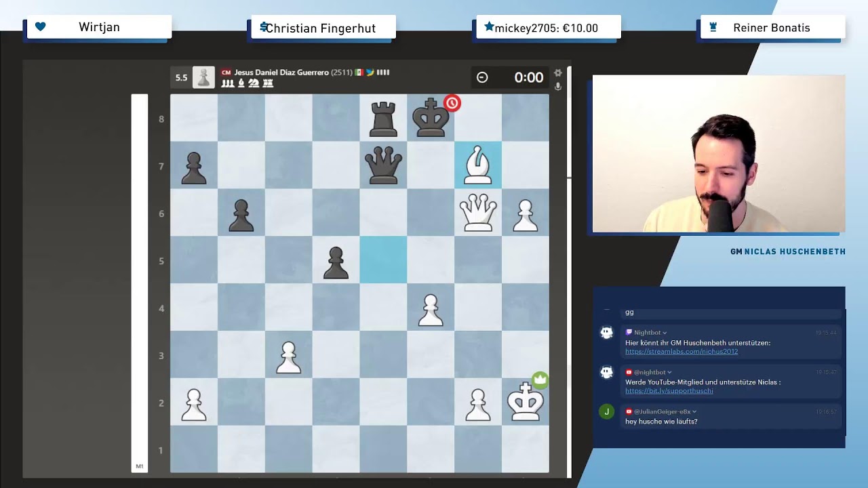Expand the @nightbot YouTube username dropdown chevron

click(x=669, y=372)
